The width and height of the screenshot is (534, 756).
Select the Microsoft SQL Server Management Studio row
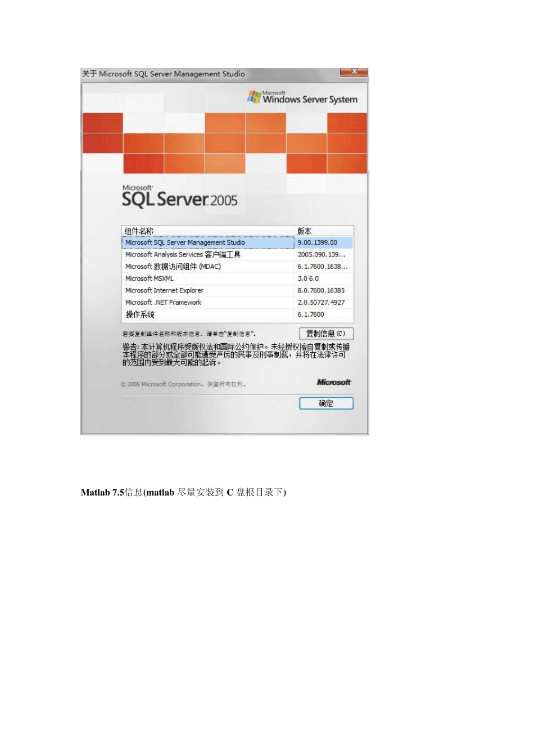tap(237, 242)
